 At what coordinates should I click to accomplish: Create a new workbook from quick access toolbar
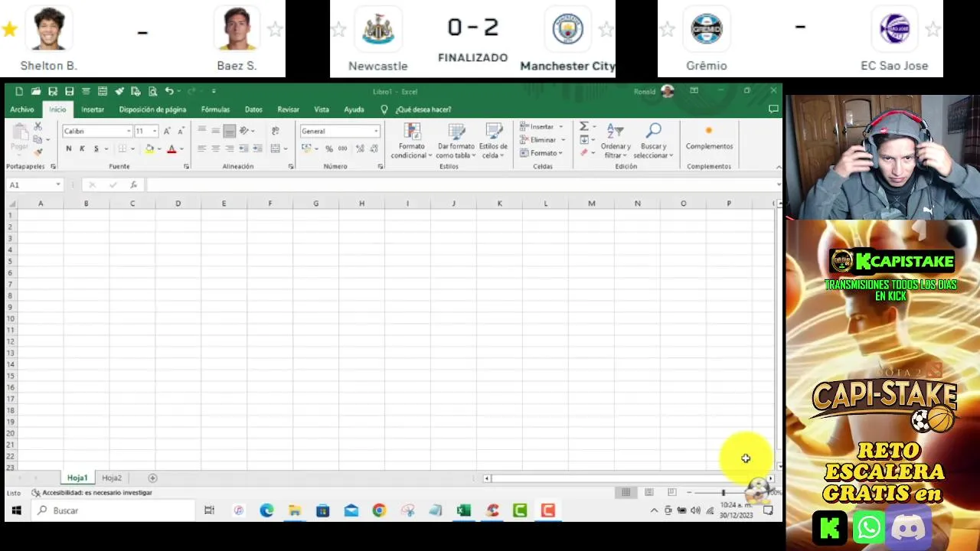click(19, 91)
